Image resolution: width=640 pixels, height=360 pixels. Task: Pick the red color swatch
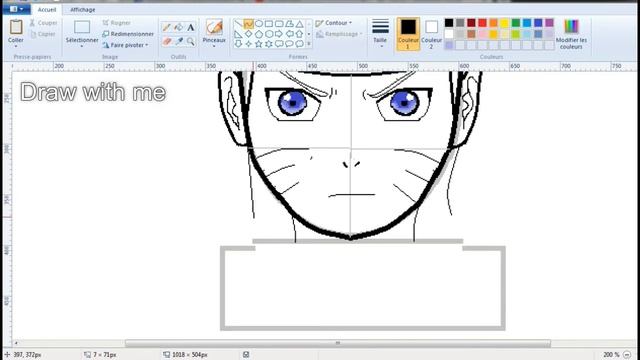click(482, 22)
